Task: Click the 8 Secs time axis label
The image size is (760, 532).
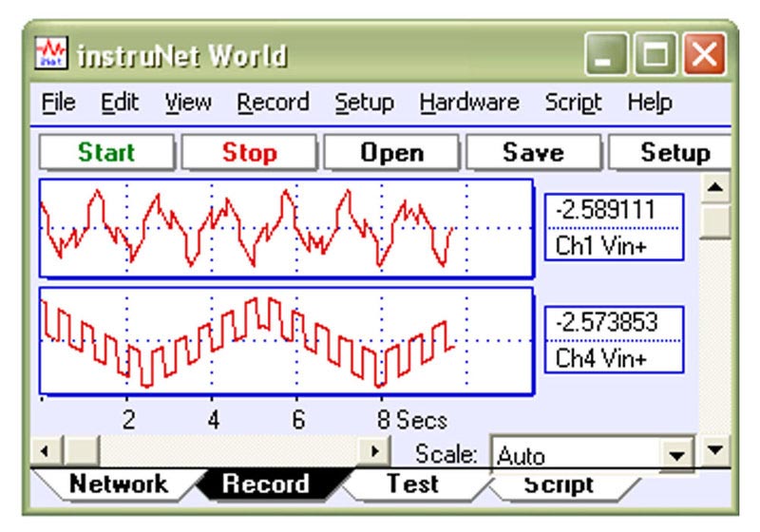Action: tap(412, 420)
